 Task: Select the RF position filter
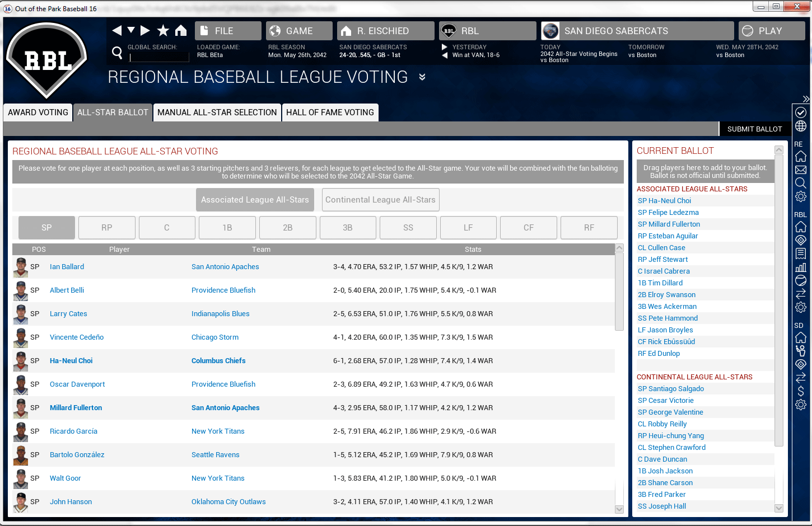pyautogui.click(x=589, y=228)
